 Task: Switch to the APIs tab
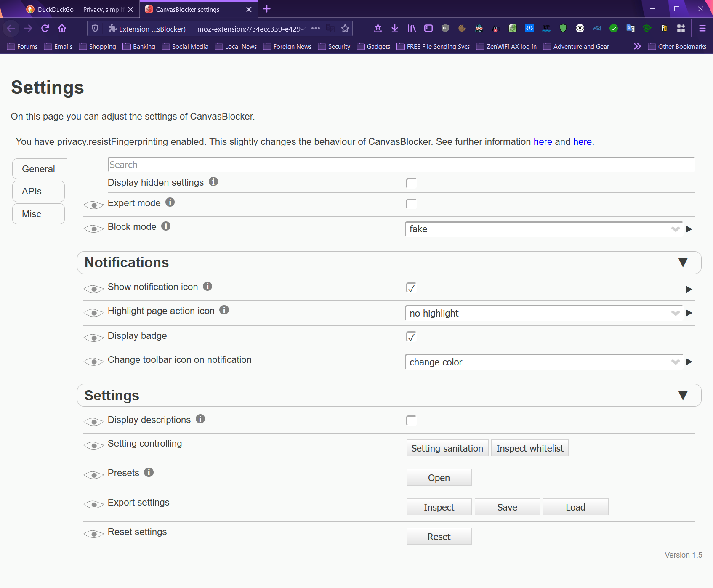tap(38, 192)
